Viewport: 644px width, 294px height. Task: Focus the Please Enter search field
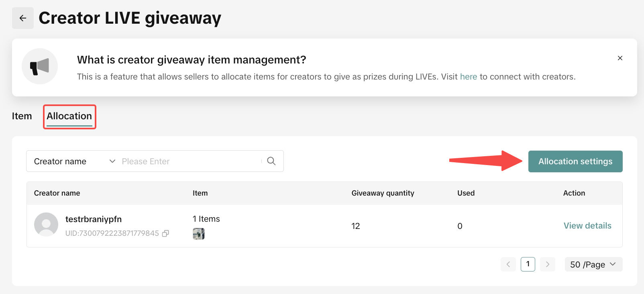[189, 161]
